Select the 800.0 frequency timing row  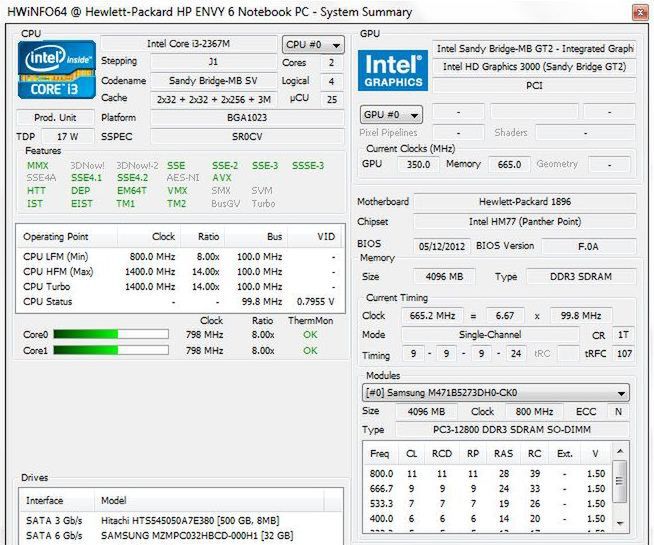(487, 474)
